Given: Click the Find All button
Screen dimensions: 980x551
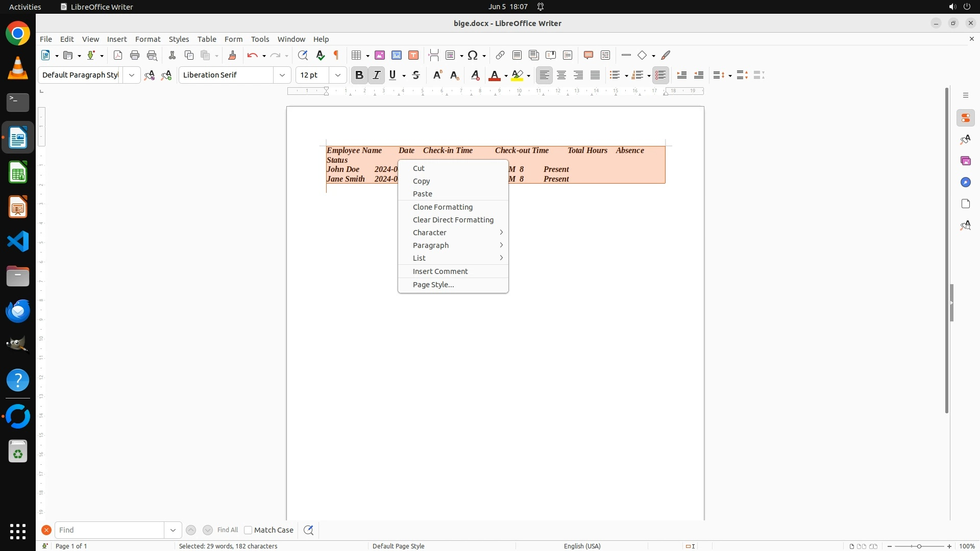Looking at the screenshot, I should (227, 530).
